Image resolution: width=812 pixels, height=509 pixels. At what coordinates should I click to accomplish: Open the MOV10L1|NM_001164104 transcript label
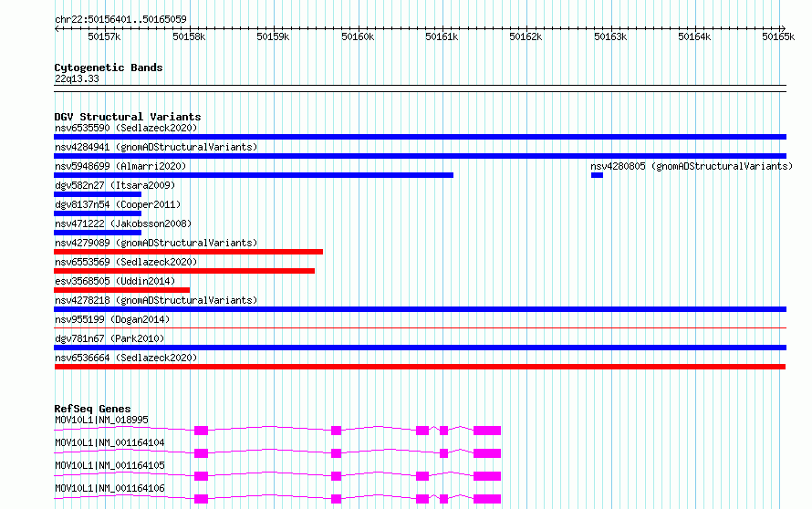point(109,442)
